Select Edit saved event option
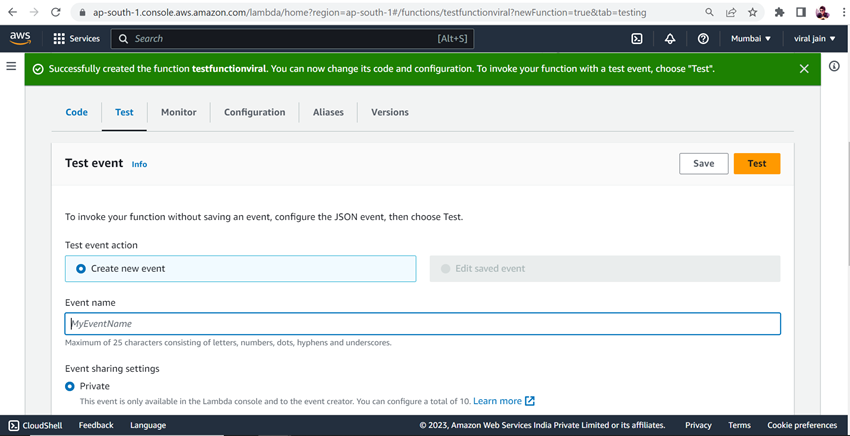850x436 pixels. pos(605,268)
